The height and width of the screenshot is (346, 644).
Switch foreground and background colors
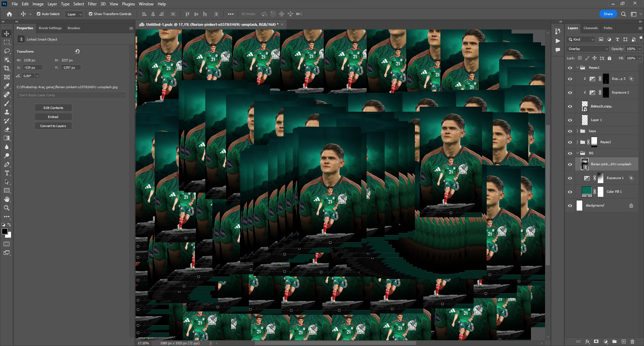point(9,225)
